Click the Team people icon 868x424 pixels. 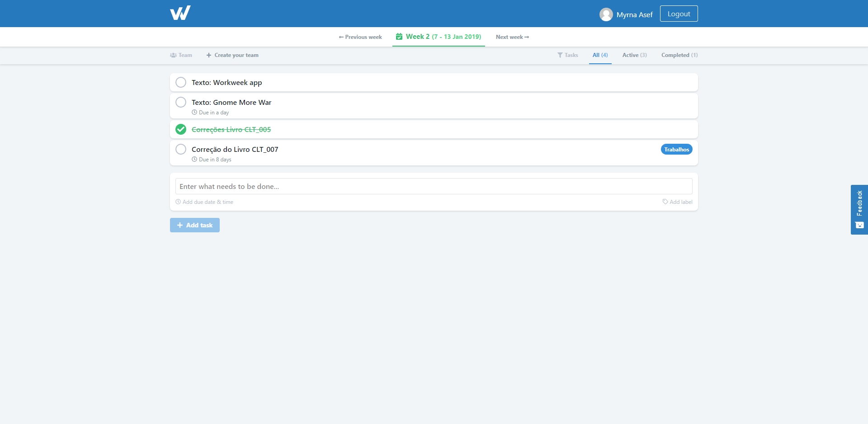(x=173, y=55)
